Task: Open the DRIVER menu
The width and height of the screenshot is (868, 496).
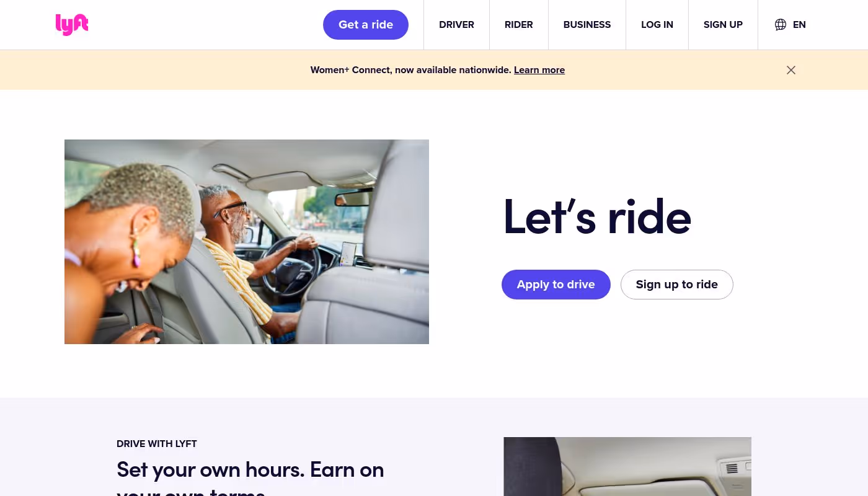Action: 456,25
